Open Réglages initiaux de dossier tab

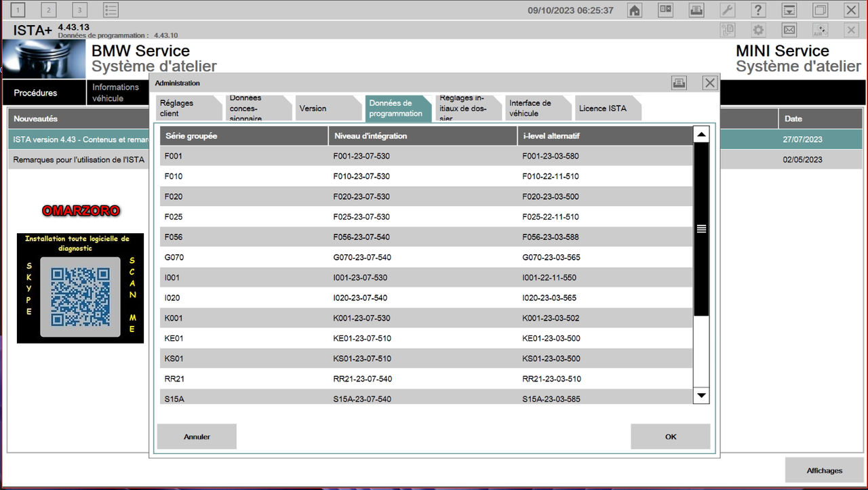pos(468,108)
